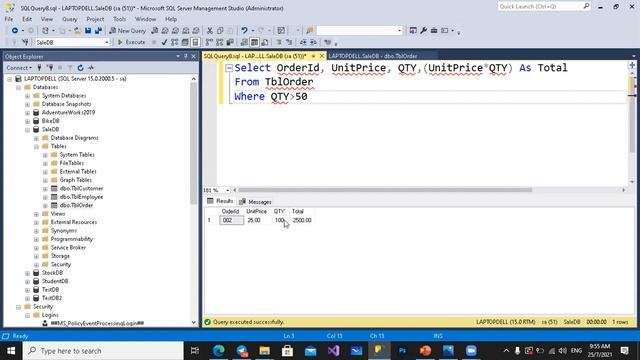
Task: Click the Open File folder icon
Action: coord(77,31)
